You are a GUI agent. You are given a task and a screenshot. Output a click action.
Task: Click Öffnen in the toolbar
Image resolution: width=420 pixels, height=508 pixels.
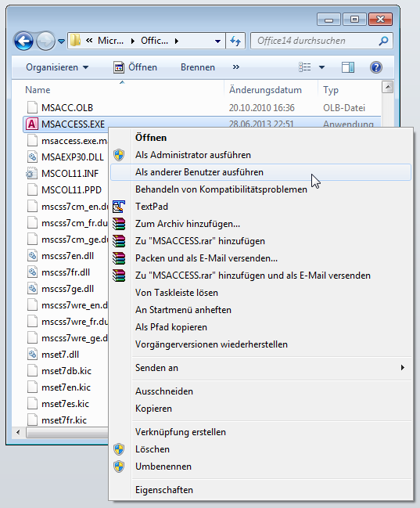(x=135, y=67)
